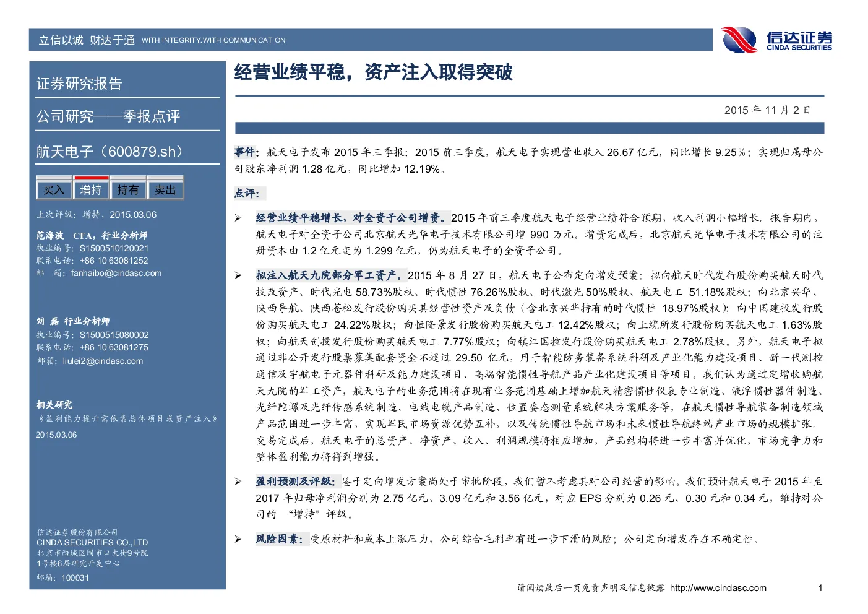The height and width of the screenshot is (614, 868).
Task: Click the Cinda Securities logo
Action: click(x=777, y=40)
